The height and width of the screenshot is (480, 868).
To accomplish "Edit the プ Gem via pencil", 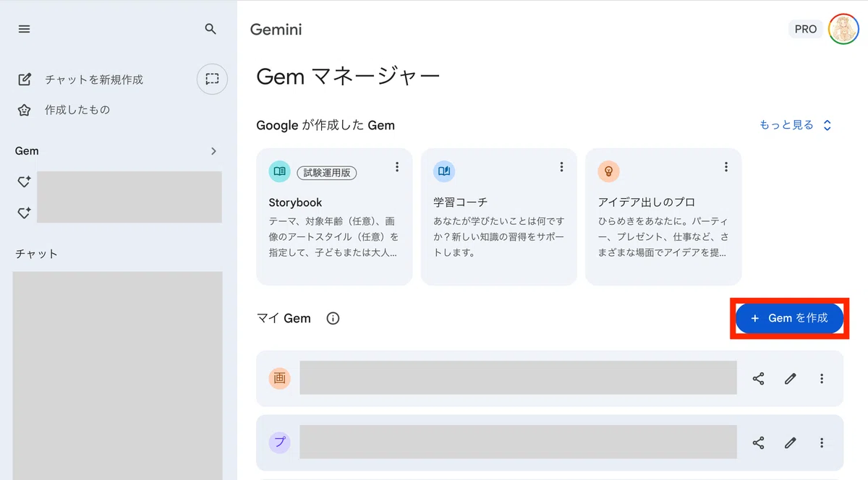I will point(790,442).
